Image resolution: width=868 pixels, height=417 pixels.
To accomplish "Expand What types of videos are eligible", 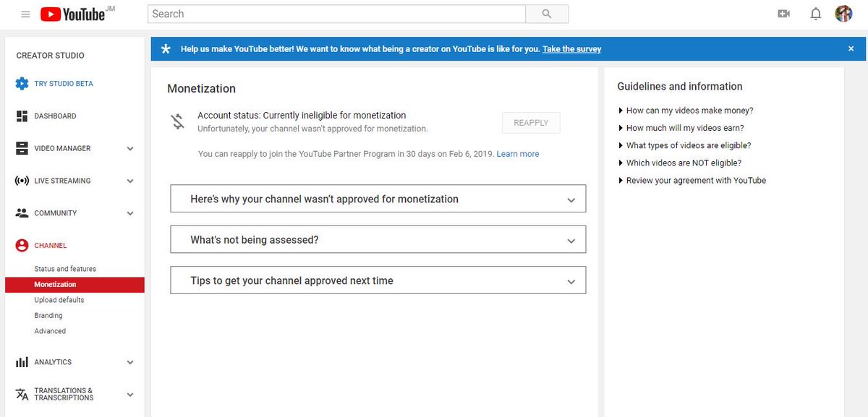I will click(684, 145).
